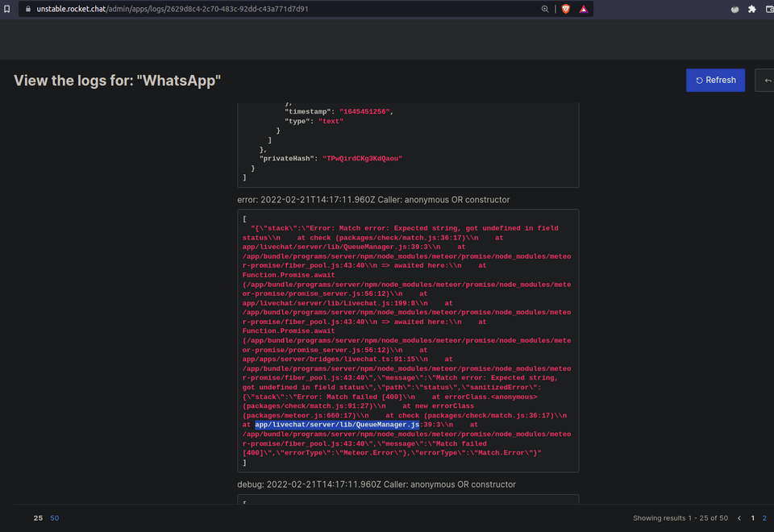Click the 'Showing results 1 - 25 of 50' text

680,517
